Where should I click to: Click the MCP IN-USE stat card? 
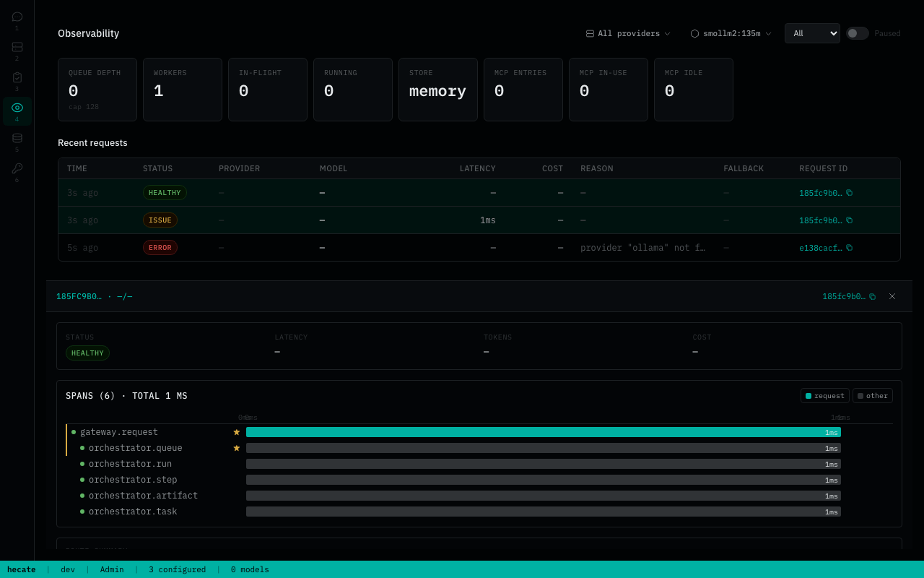click(609, 90)
